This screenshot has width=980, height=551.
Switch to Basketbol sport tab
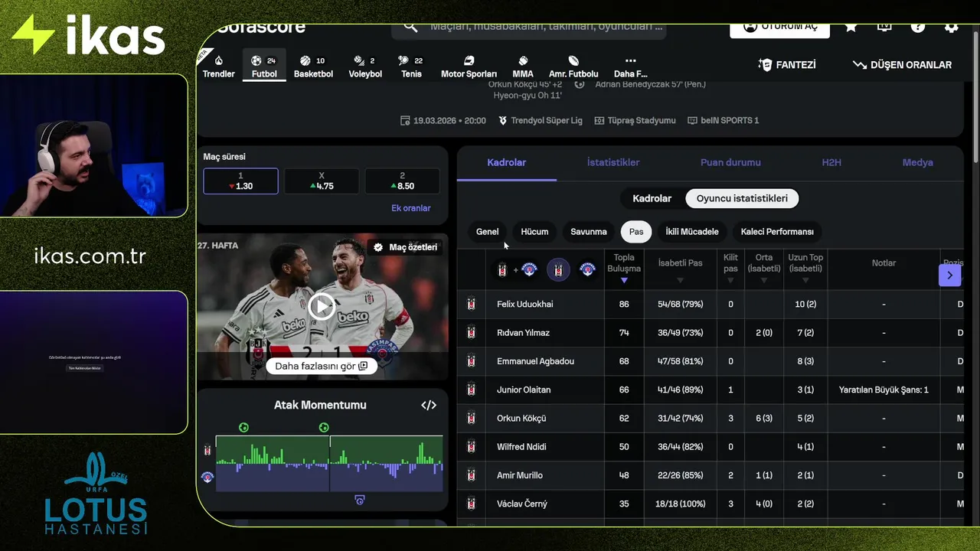tap(313, 67)
